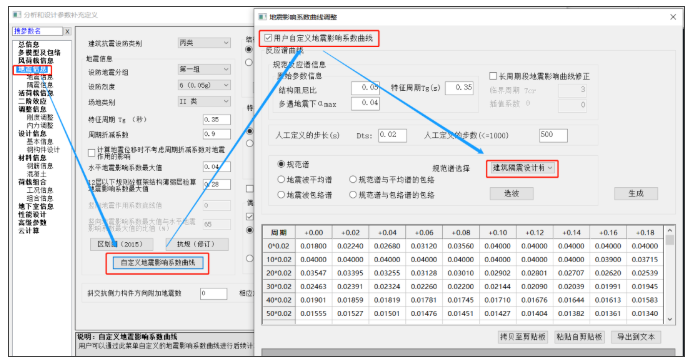Click the table cell 0.03715
691x363 pixels.
click(644, 260)
